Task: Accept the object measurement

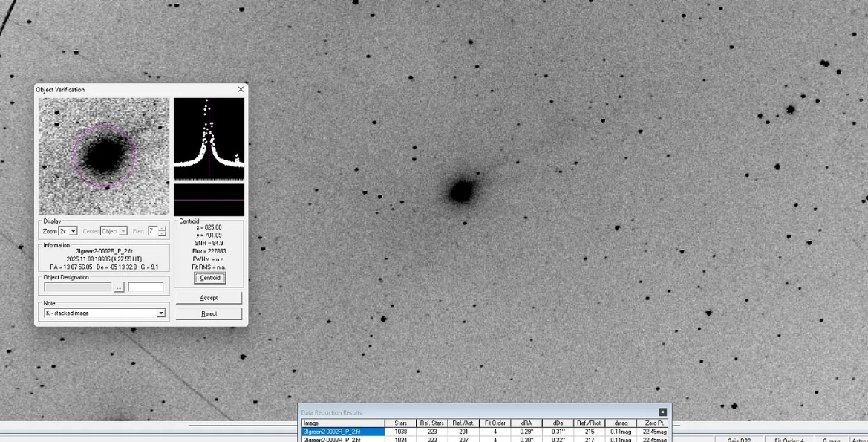Action: (209, 298)
